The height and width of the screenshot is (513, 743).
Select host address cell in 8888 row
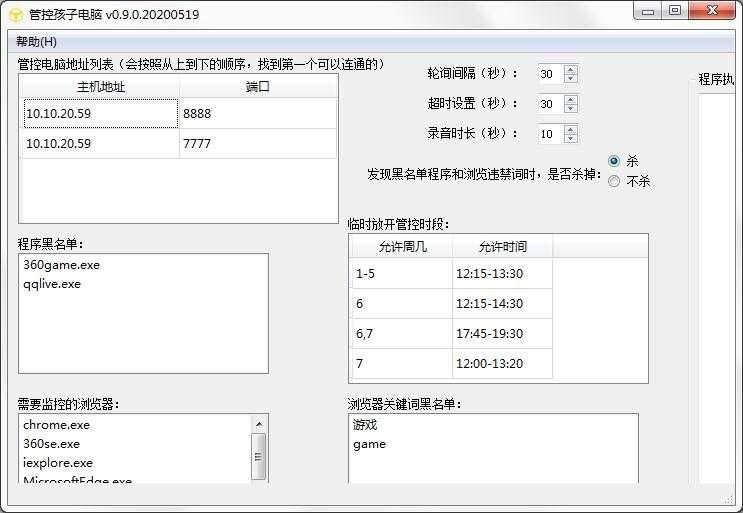101,113
